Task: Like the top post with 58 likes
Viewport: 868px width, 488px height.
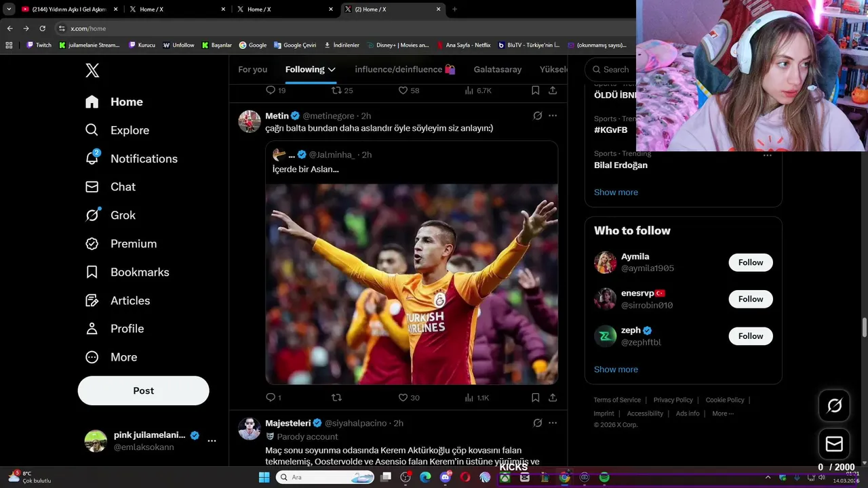Action: pos(409,90)
